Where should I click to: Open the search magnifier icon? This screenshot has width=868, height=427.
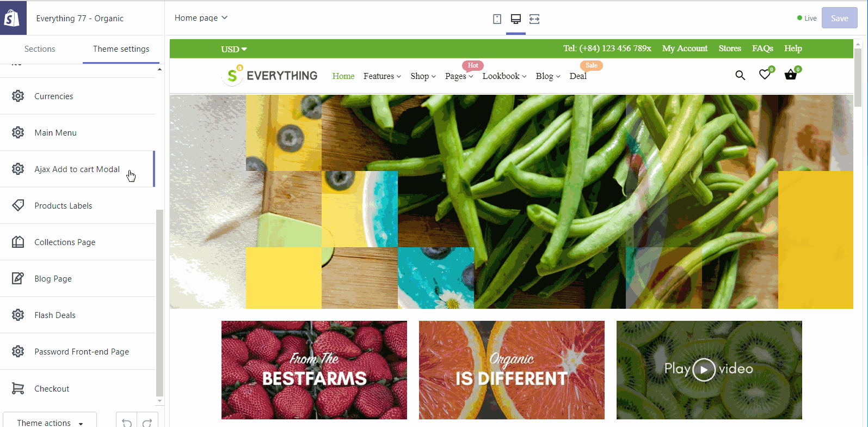(x=740, y=75)
